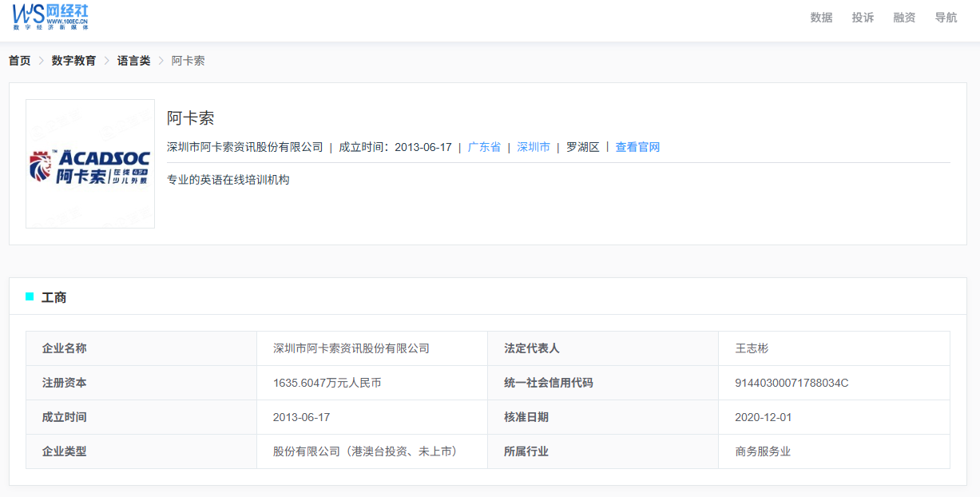Click the company name in header line
The width and height of the screenshot is (980, 497).
tap(245, 147)
